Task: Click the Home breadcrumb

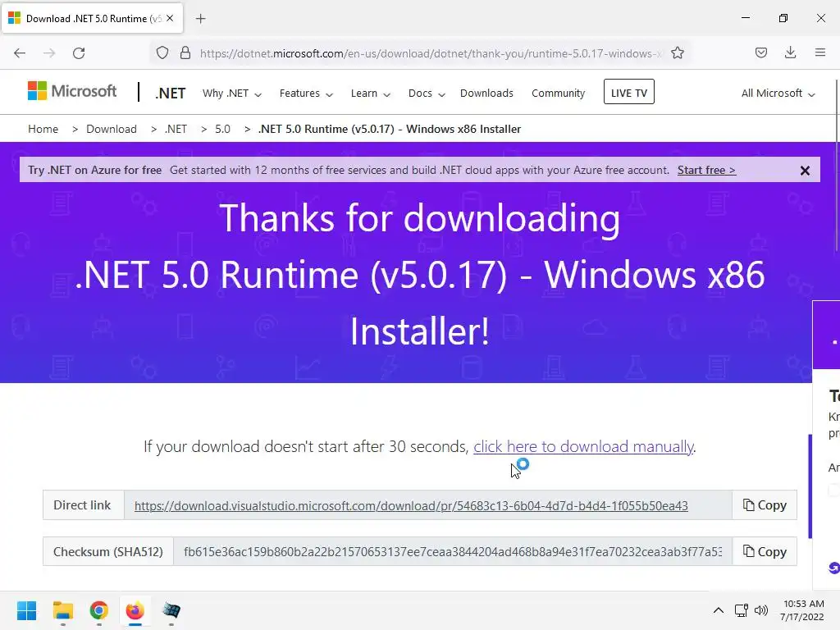Action: coord(43,129)
